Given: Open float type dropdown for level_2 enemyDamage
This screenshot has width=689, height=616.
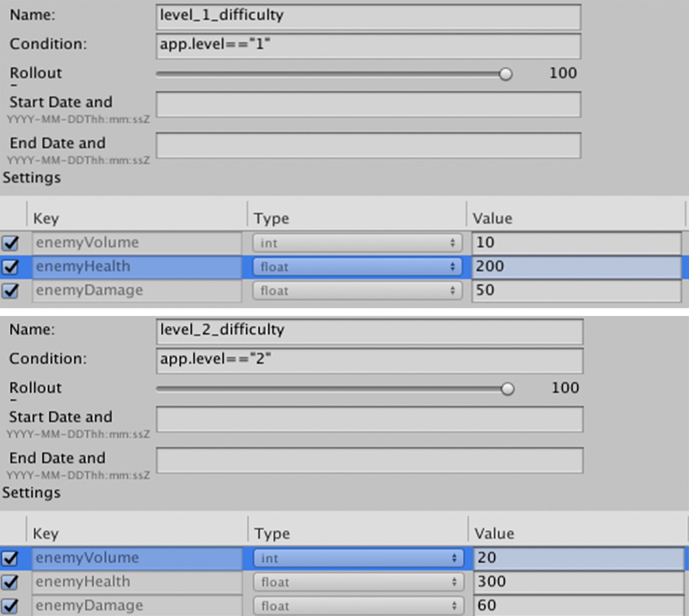Looking at the screenshot, I should coord(359,606).
